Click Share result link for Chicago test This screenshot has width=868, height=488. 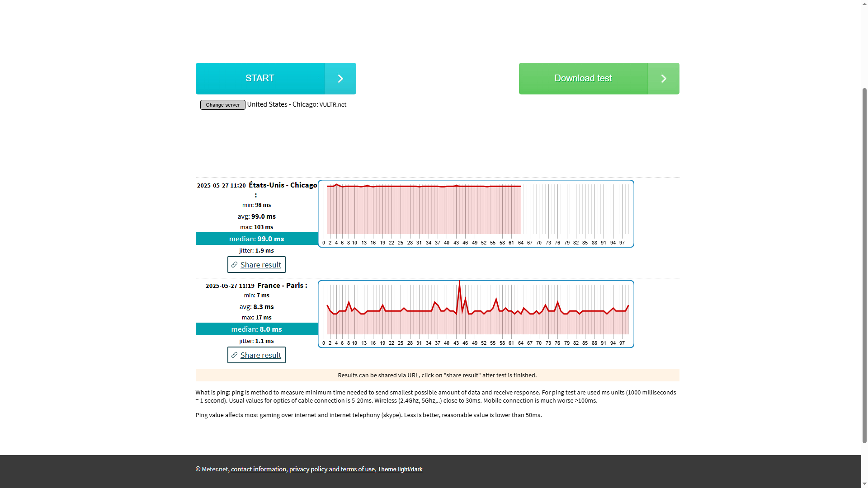(260, 265)
